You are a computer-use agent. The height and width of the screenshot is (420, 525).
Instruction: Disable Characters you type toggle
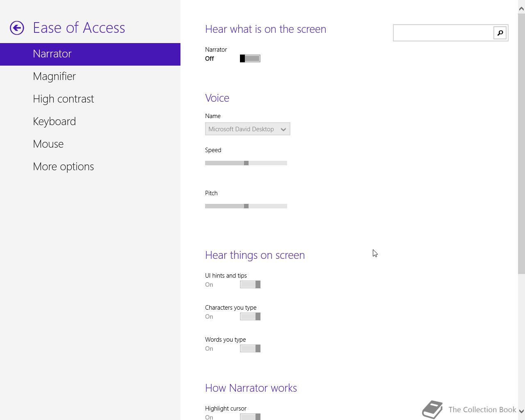[250, 317]
